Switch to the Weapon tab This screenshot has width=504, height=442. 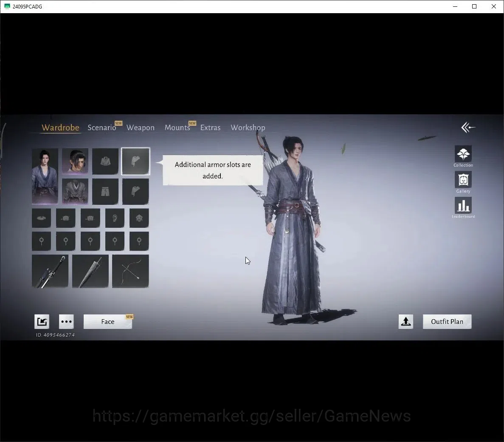pyautogui.click(x=141, y=127)
